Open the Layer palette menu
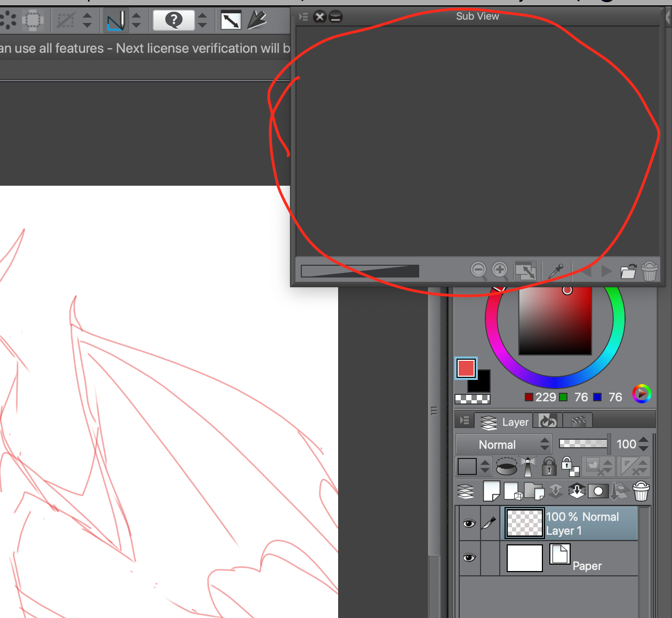The height and width of the screenshot is (618, 672). pyautogui.click(x=465, y=421)
